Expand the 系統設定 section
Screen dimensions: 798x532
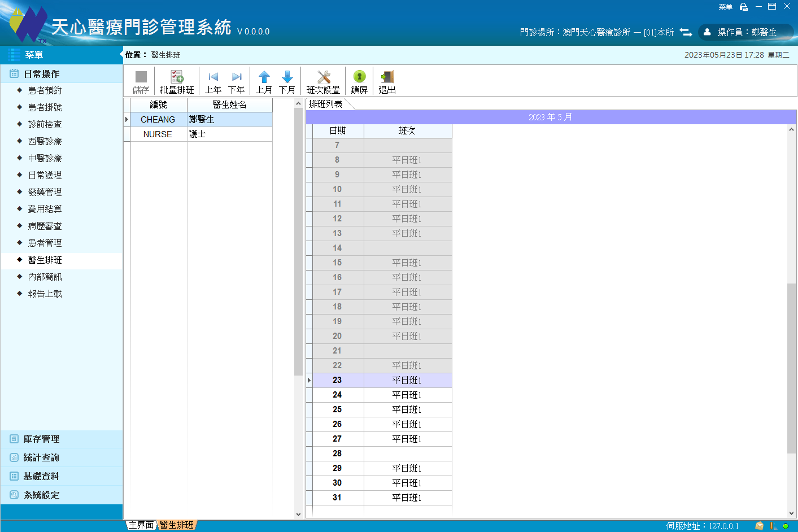[x=62, y=495]
